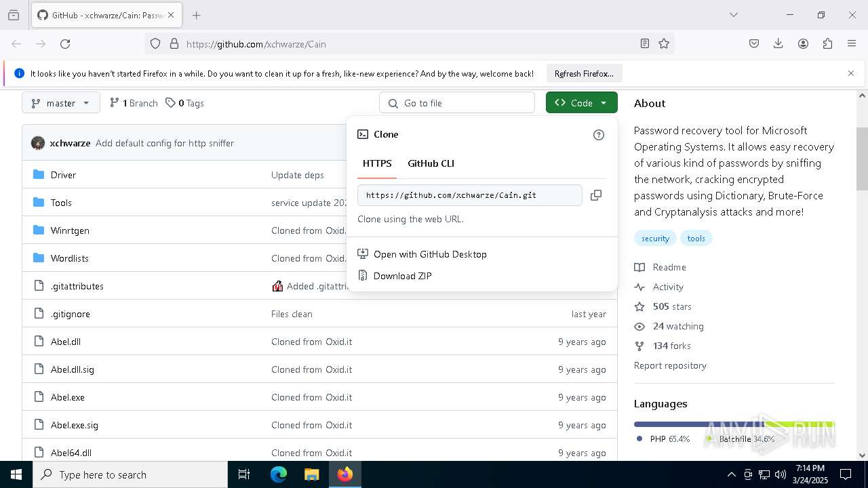Save page to Pocket icon

click(x=754, y=43)
